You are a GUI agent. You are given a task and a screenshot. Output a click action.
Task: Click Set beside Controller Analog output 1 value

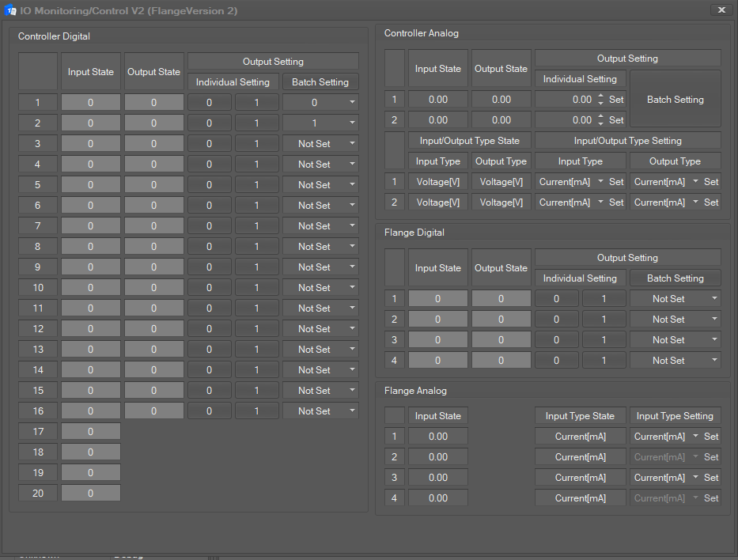click(x=616, y=100)
